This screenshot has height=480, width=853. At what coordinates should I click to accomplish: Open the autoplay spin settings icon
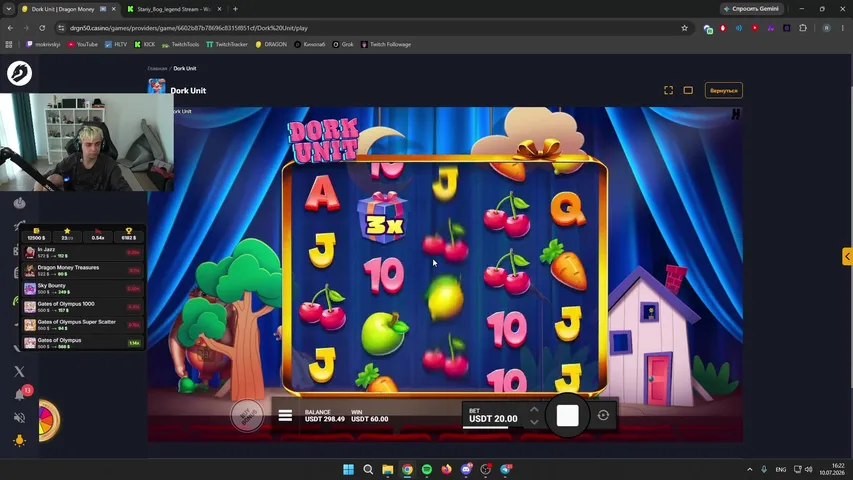(603, 415)
